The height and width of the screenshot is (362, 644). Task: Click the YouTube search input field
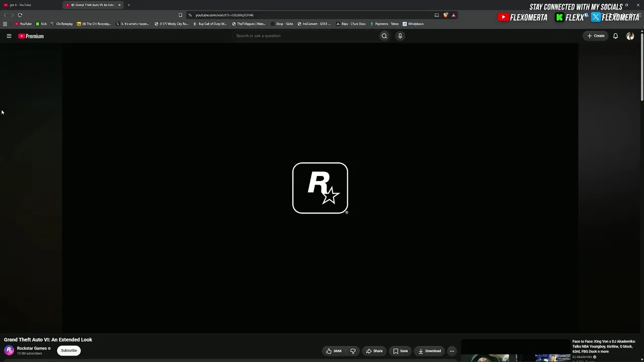click(x=305, y=36)
